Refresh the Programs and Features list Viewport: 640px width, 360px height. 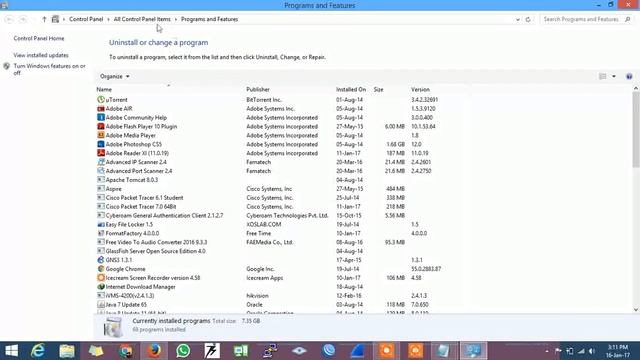click(x=528, y=19)
